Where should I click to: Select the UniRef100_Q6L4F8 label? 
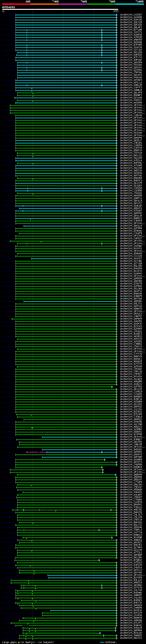pos(131,93)
